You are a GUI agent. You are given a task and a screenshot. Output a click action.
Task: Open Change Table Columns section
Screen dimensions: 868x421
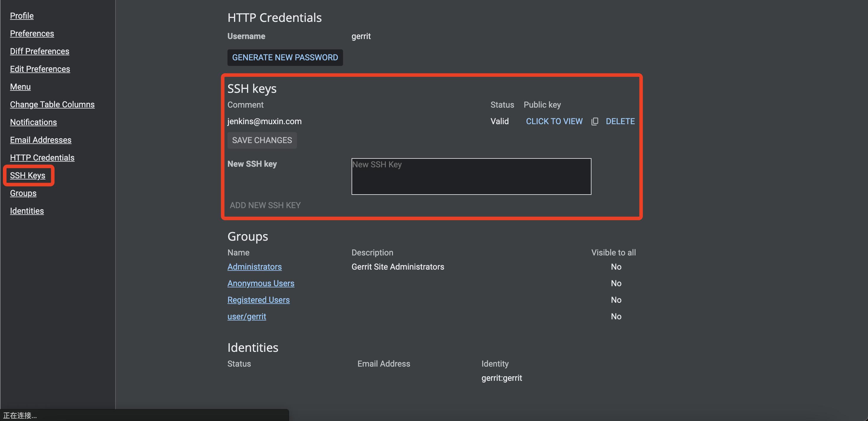click(52, 104)
